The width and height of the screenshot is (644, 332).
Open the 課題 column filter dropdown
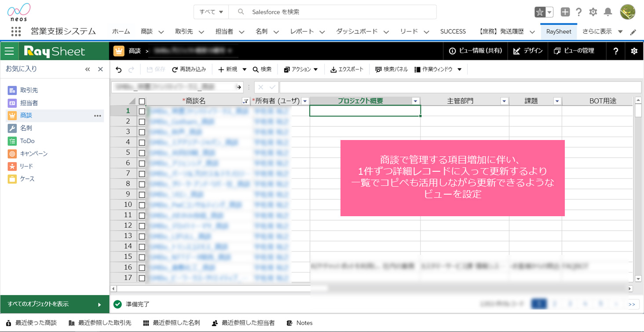click(557, 101)
